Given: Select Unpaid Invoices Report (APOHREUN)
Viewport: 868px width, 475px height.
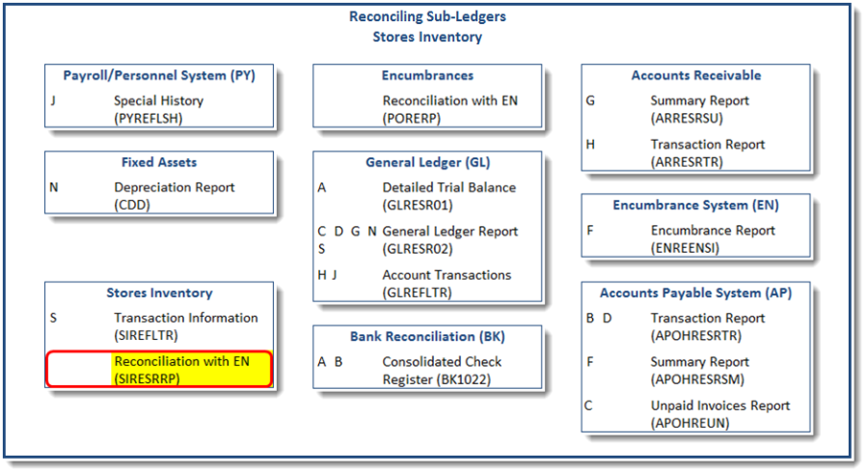Looking at the screenshot, I should tap(719, 414).
